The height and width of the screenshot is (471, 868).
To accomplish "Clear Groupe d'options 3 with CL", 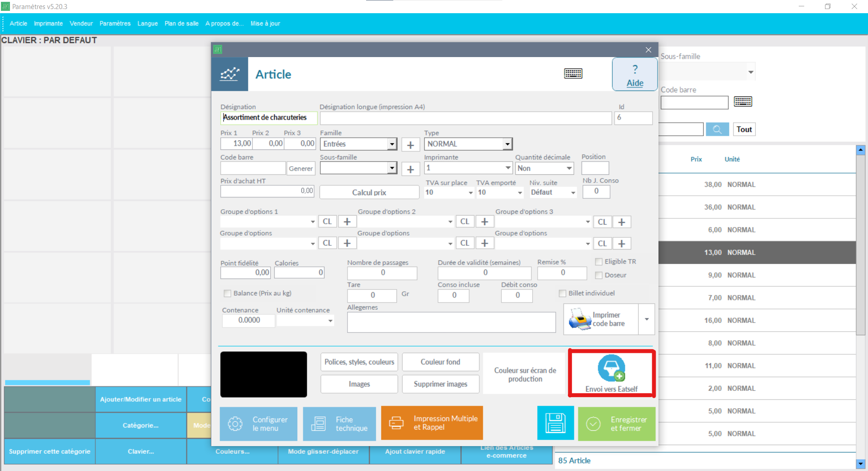I will (x=602, y=222).
